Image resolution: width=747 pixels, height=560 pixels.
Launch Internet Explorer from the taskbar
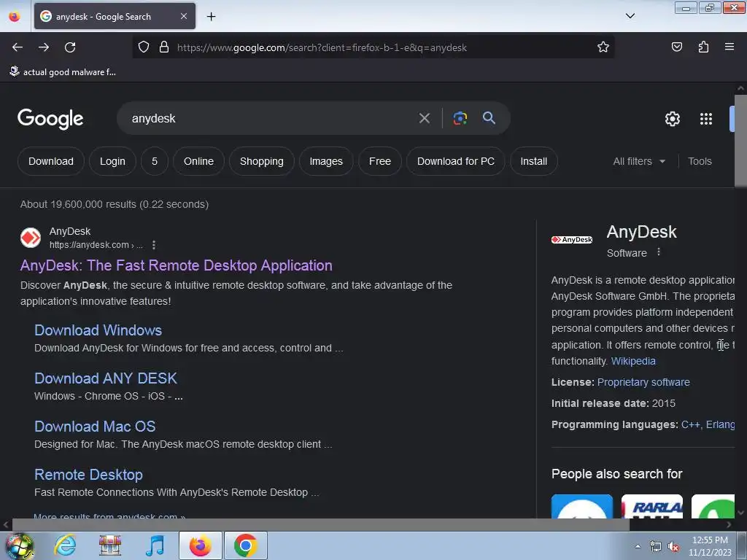(x=65, y=545)
